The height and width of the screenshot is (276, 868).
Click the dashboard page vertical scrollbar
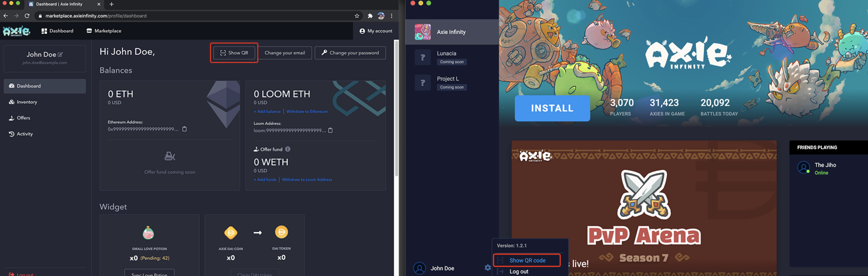[x=397, y=108]
